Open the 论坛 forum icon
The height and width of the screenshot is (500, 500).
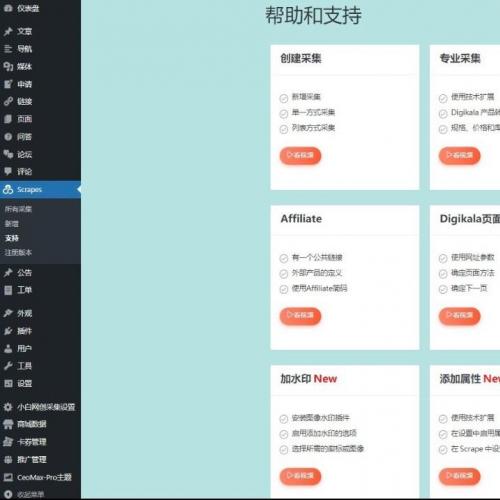(8, 154)
